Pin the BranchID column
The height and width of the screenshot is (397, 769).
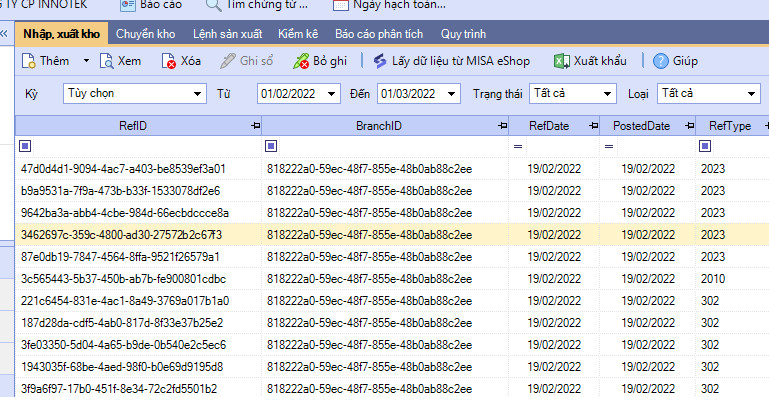(x=503, y=126)
